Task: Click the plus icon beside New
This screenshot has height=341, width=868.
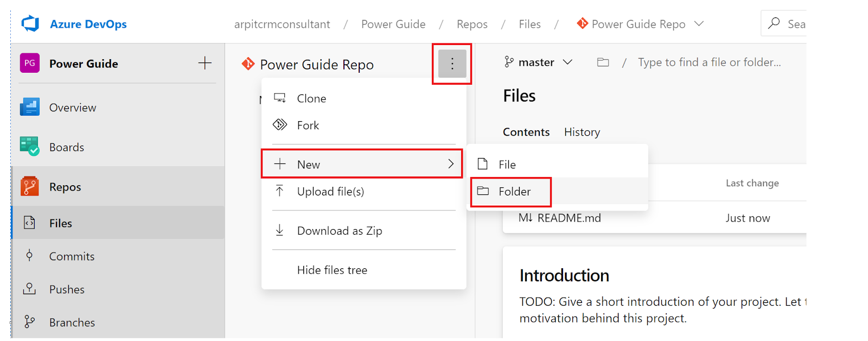Action: pos(280,163)
